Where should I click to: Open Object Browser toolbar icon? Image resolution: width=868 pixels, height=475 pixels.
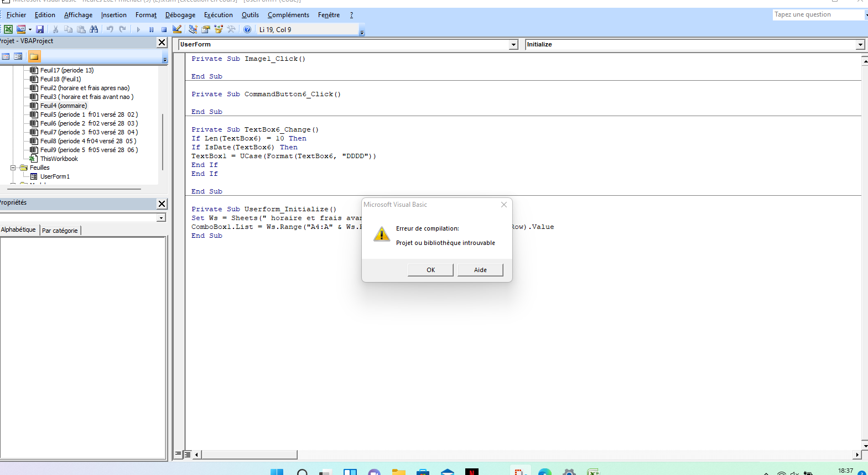point(219,29)
